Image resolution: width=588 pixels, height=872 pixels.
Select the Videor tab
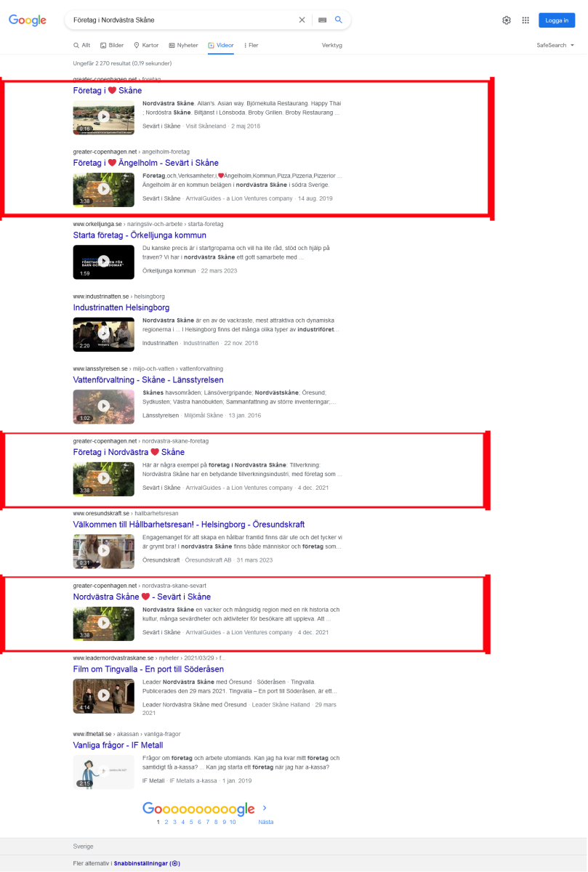point(221,45)
